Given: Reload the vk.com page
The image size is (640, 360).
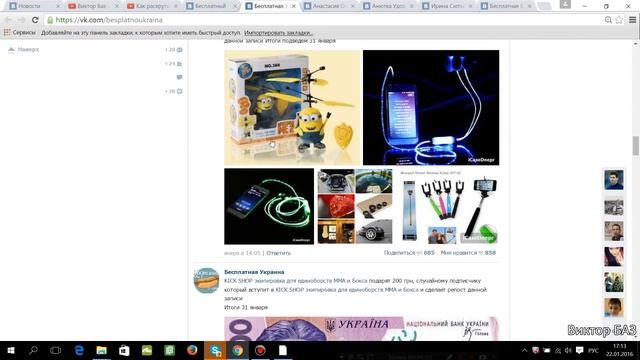Looking at the screenshot, I should tap(35, 20).
